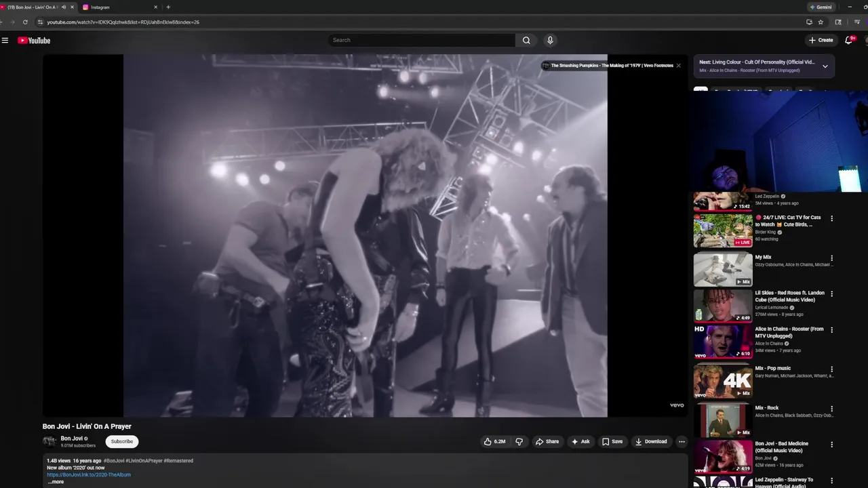
Task: Open options menu for Mix - Rock
Action: (x=831, y=409)
